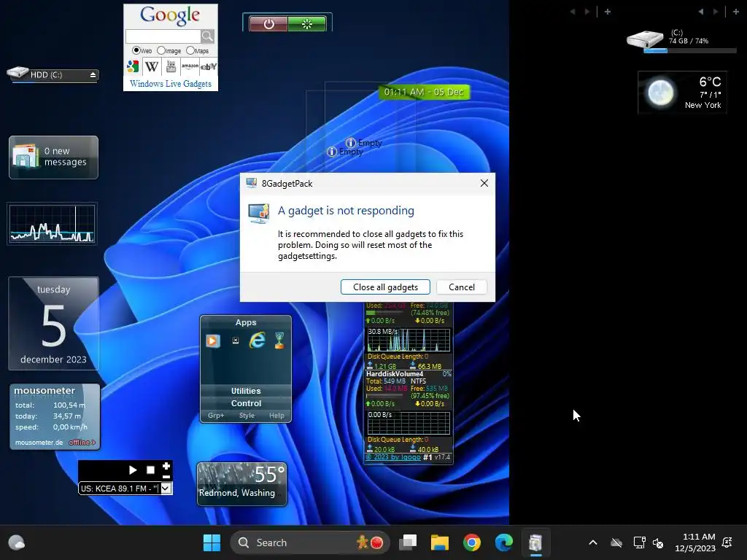Click the mousometer offline status link

[x=82, y=443]
